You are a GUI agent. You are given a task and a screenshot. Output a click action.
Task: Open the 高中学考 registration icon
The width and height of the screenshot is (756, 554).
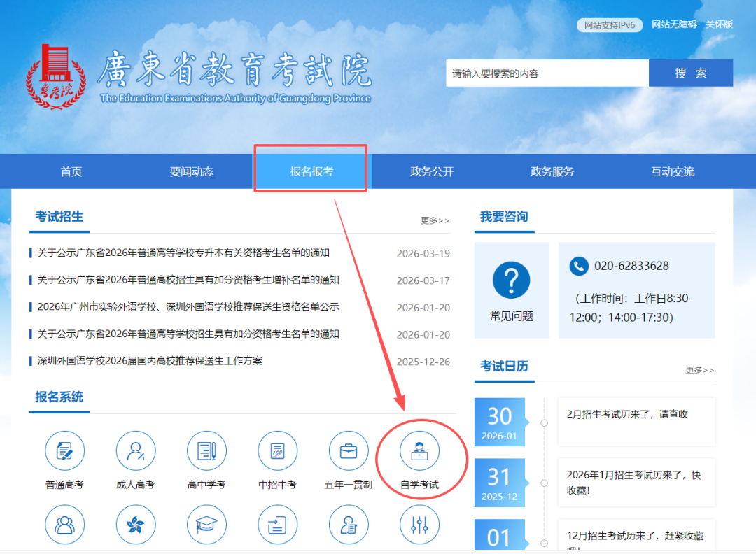tap(206, 451)
